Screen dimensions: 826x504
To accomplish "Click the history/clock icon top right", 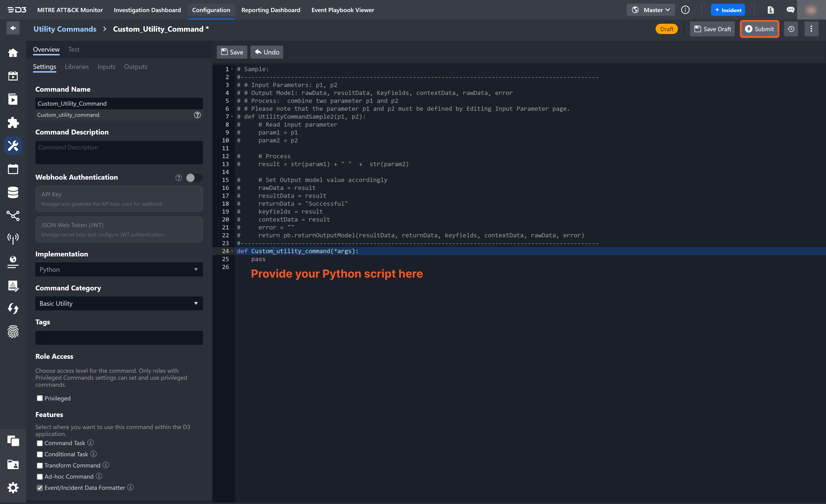I will tap(791, 29).
